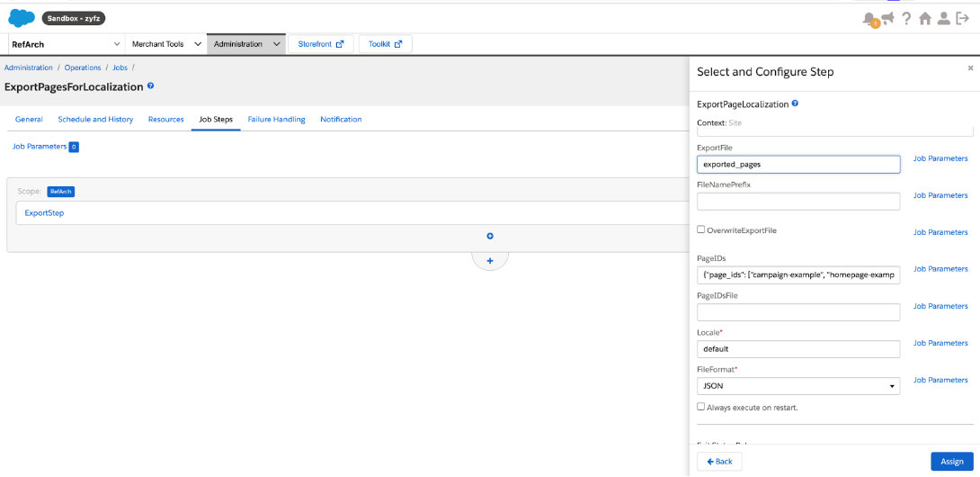Open the ExportStep job step

(44, 212)
